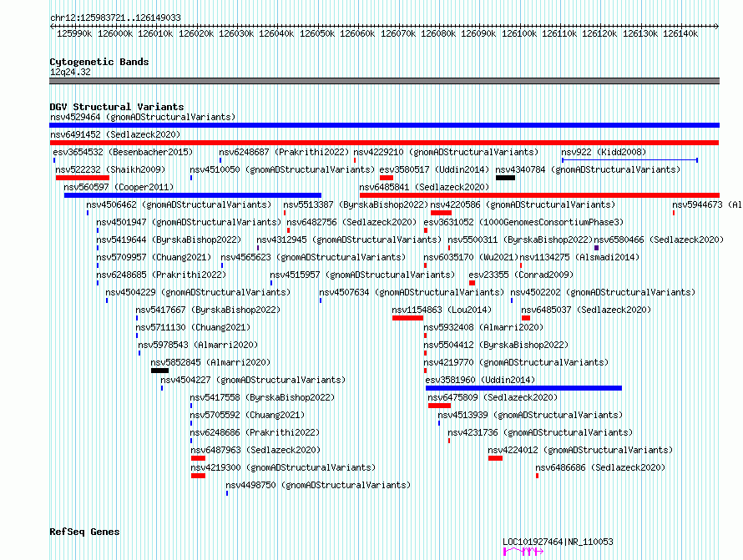Open the nsv5500311 (ByrskaBishop2022) label
The image size is (743, 560).
(x=520, y=240)
